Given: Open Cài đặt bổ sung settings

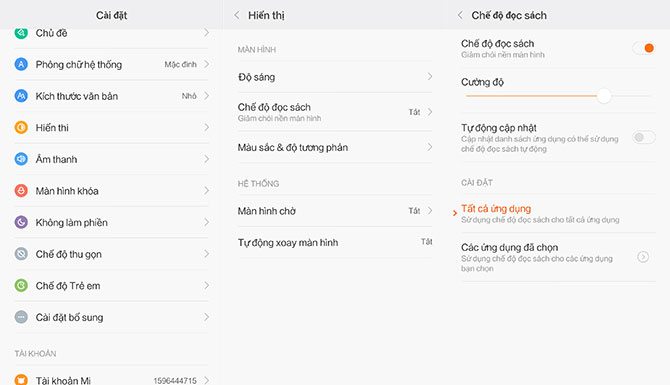Looking at the screenshot, I should point(112,317).
